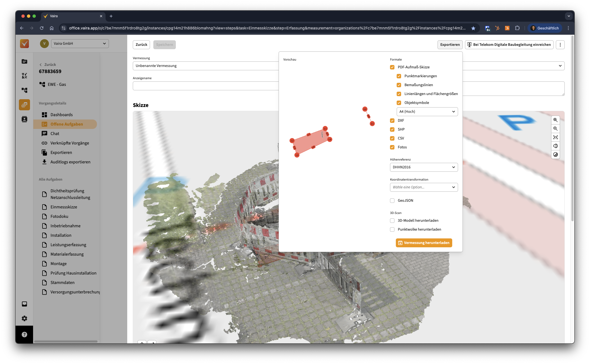This screenshot has height=364, width=590.
Task: Uncheck the DXF format checkbox
Action: tap(392, 121)
